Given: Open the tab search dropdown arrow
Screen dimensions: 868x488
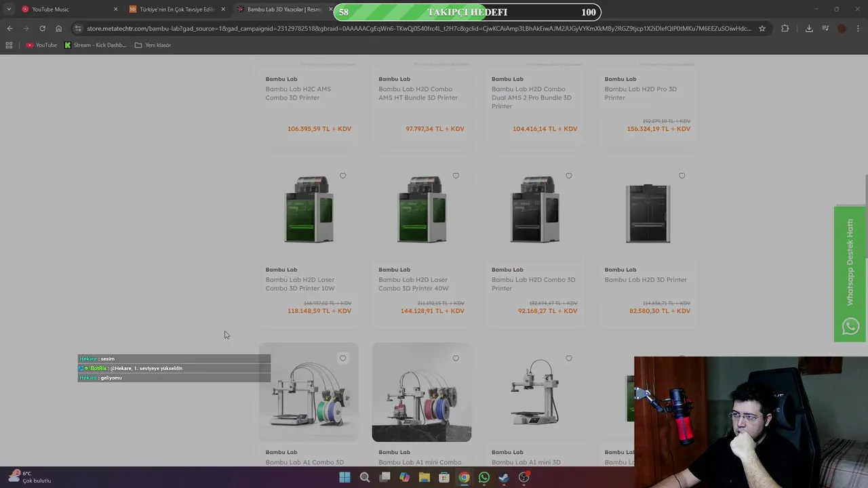Looking at the screenshot, I should click(x=9, y=9).
